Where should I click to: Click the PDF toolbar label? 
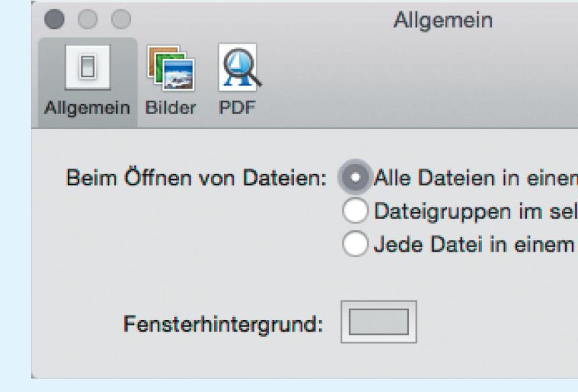point(237,107)
